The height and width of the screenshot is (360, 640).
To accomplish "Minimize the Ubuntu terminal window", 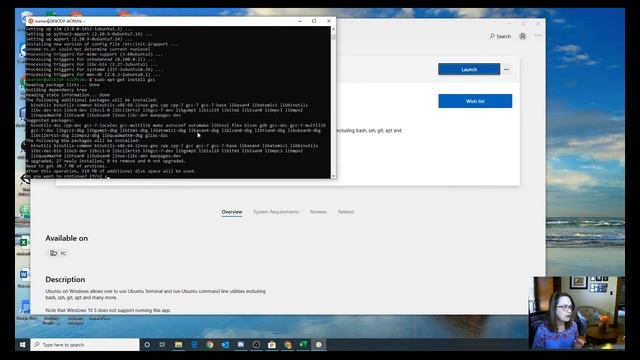I will [300, 21].
